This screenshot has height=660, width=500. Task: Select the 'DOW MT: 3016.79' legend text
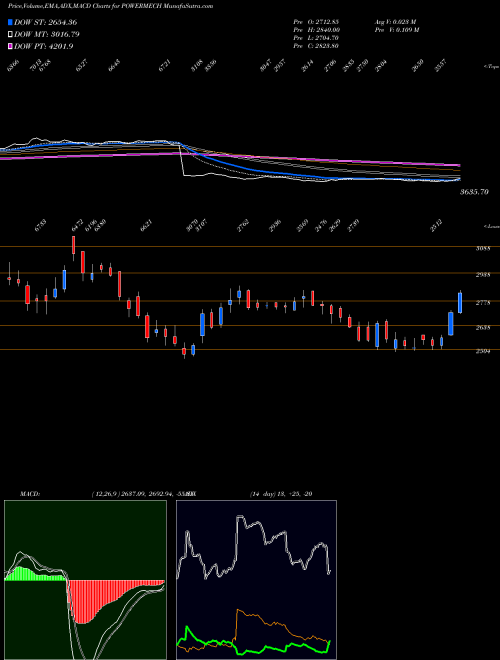tap(47, 34)
